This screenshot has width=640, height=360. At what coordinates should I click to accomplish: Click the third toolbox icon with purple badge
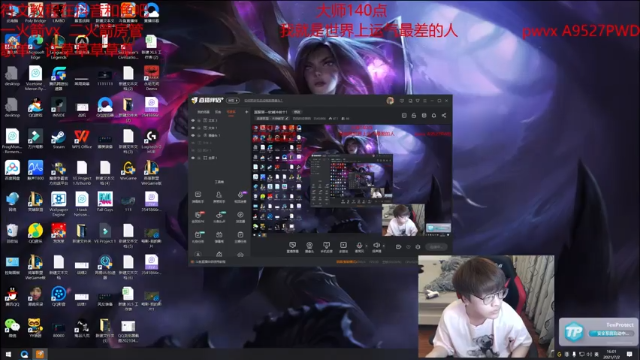click(x=240, y=196)
